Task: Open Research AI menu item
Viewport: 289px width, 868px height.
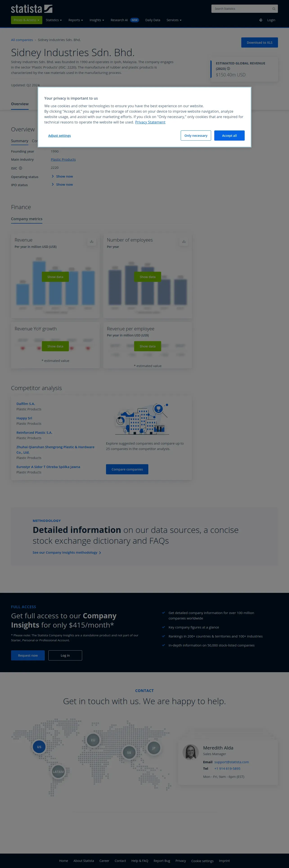Action: tap(124, 20)
